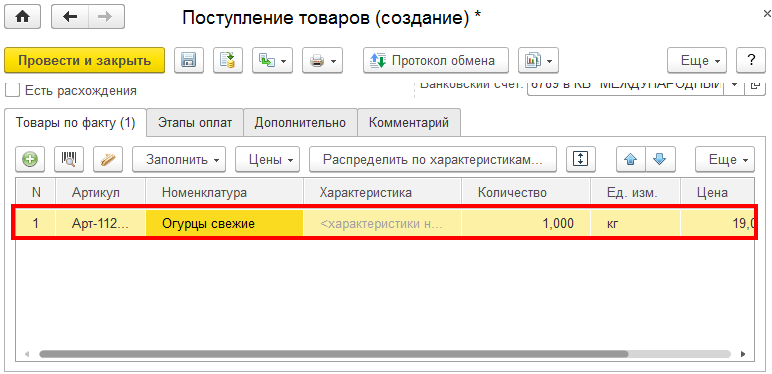Open the top toolbar Еще menu
Image resolution: width=772 pixels, height=374 pixels.
tap(697, 61)
